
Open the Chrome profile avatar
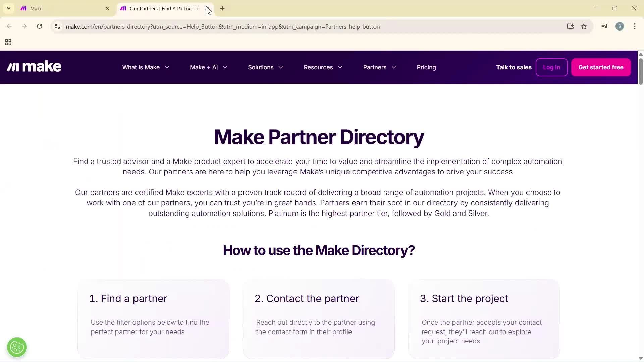620,26
